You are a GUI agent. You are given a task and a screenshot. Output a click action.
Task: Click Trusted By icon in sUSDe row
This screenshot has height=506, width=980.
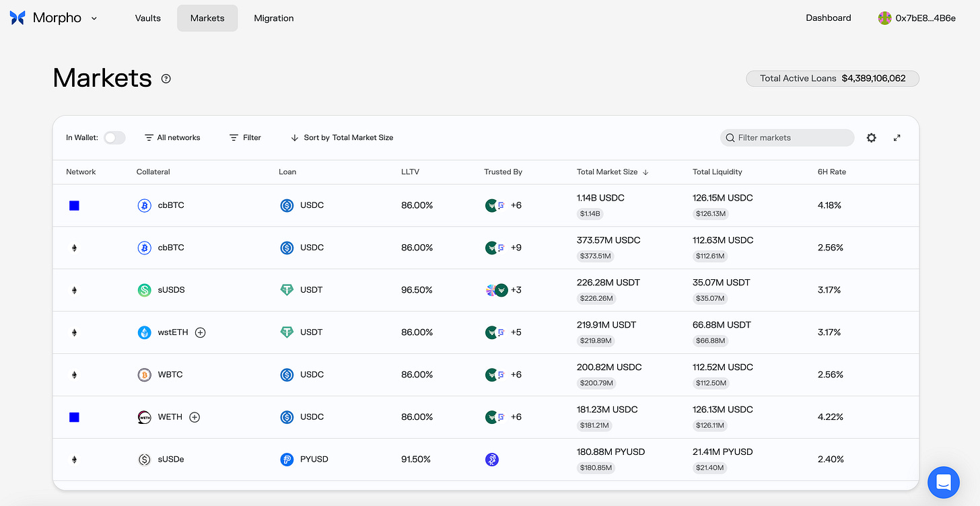[492, 460]
